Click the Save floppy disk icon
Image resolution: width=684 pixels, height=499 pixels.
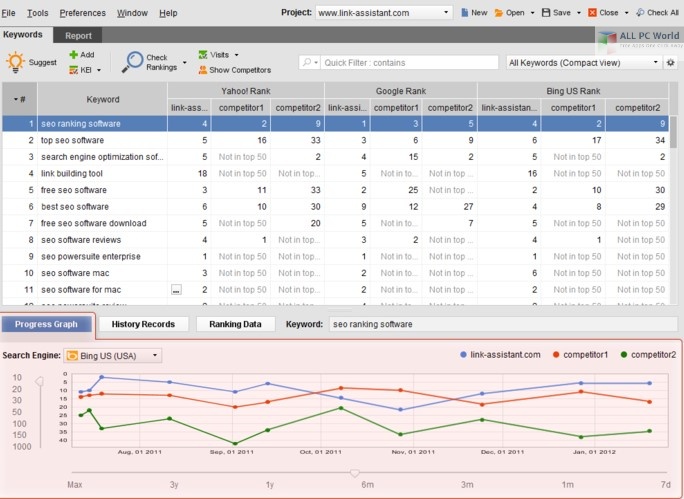pos(546,13)
